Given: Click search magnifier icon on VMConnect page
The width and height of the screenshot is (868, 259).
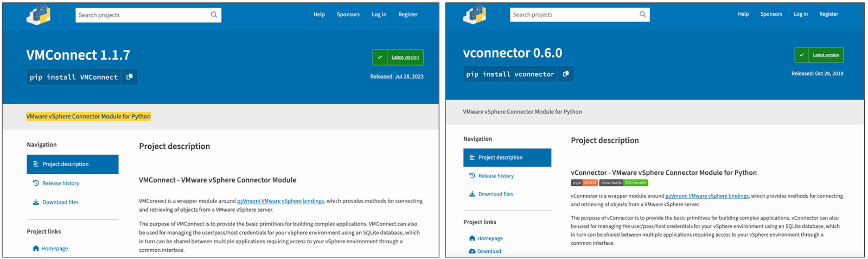Looking at the screenshot, I should (214, 15).
